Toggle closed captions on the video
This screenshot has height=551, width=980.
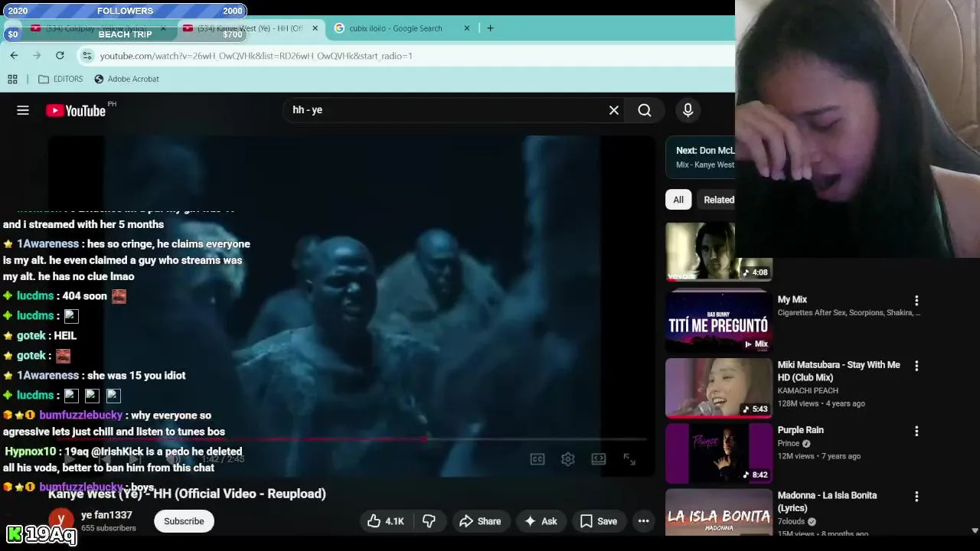537,459
